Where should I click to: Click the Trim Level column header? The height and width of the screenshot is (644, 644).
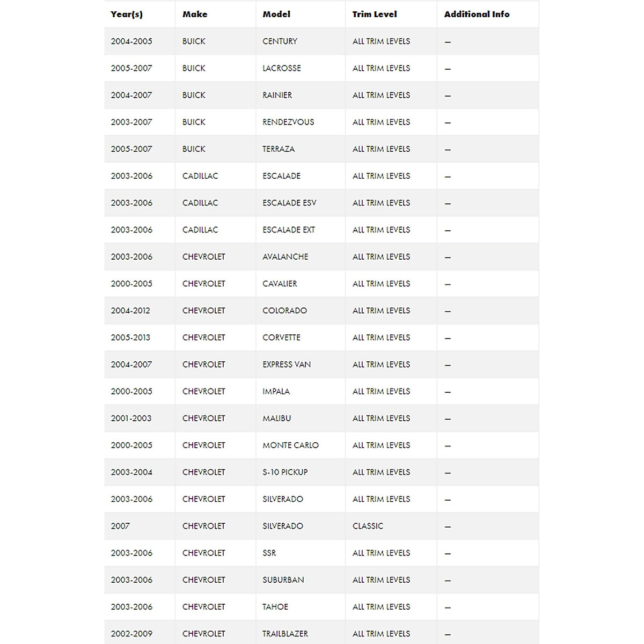pyautogui.click(x=375, y=14)
